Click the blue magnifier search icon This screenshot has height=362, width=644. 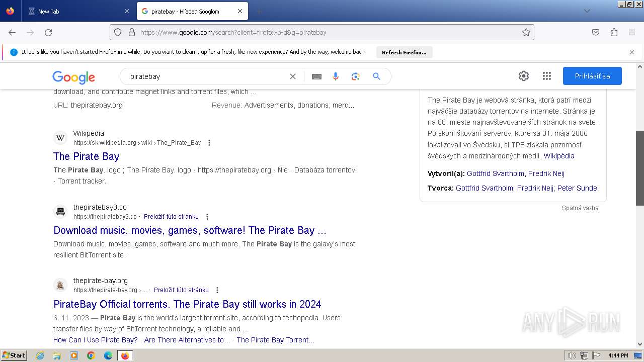tap(376, 76)
